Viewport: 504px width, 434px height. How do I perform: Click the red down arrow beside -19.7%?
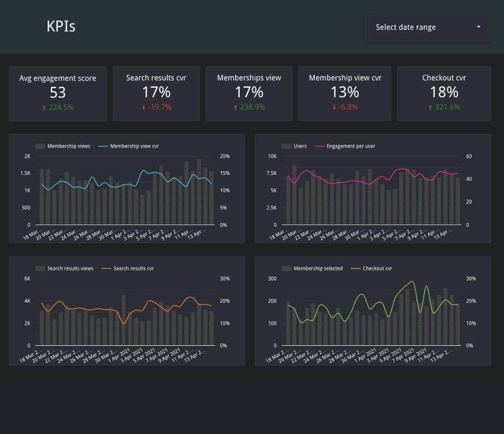(x=144, y=108)
